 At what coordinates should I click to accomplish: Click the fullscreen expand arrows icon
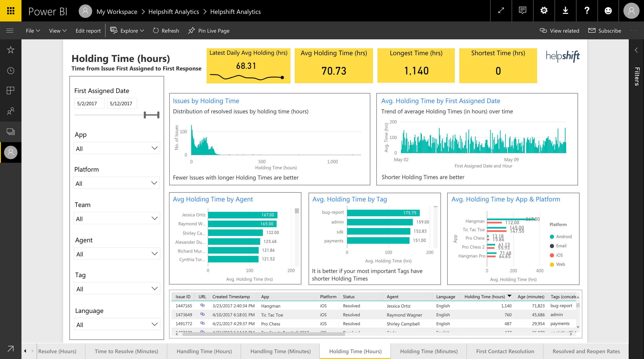(501, 11)
